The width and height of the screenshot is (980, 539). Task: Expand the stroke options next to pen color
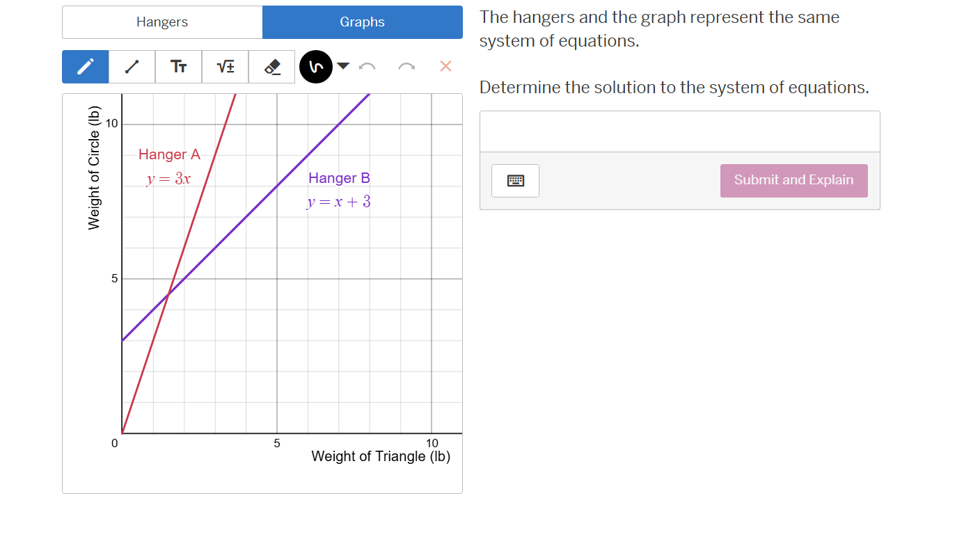[x=343, y=66]
